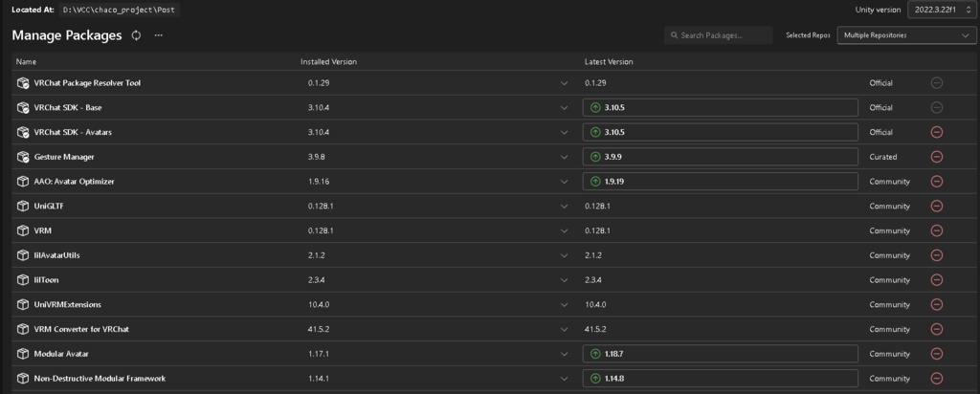The height and width of the screenshot is (394, 980).
Task: Expand the version dropdown for AAO: Avatar Optimizer
Action: [x=565, y=182]
